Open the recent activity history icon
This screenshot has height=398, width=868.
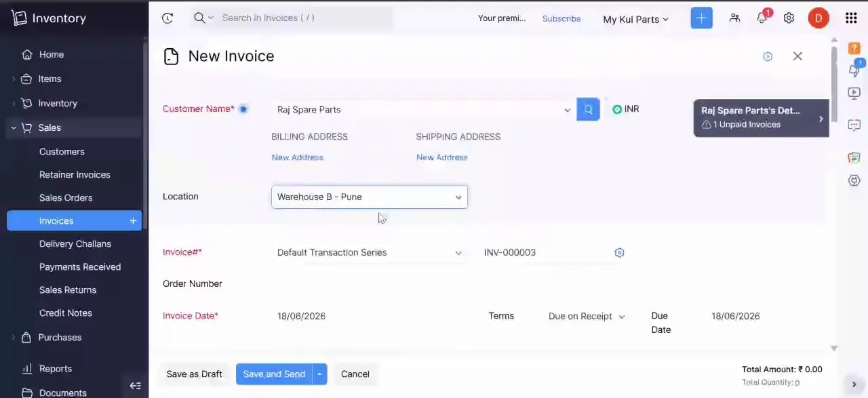(x=167, y=18)
